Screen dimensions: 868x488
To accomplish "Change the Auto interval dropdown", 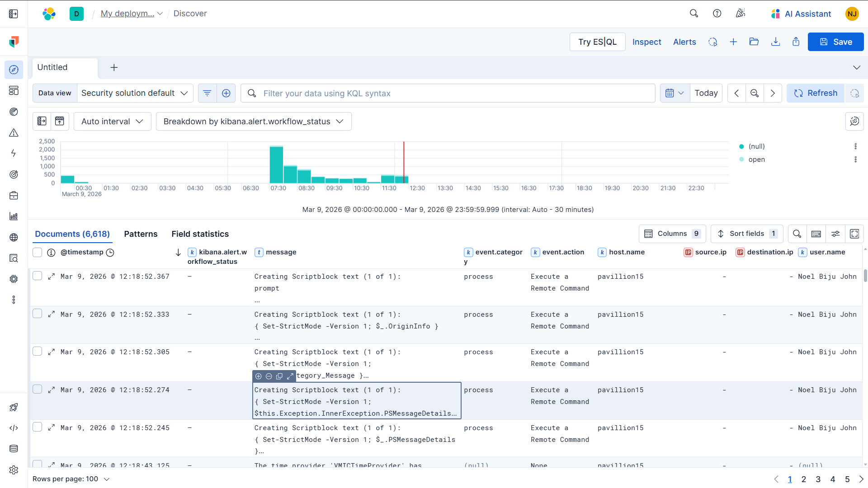I will pyautogui.click(x=112, y=121).
